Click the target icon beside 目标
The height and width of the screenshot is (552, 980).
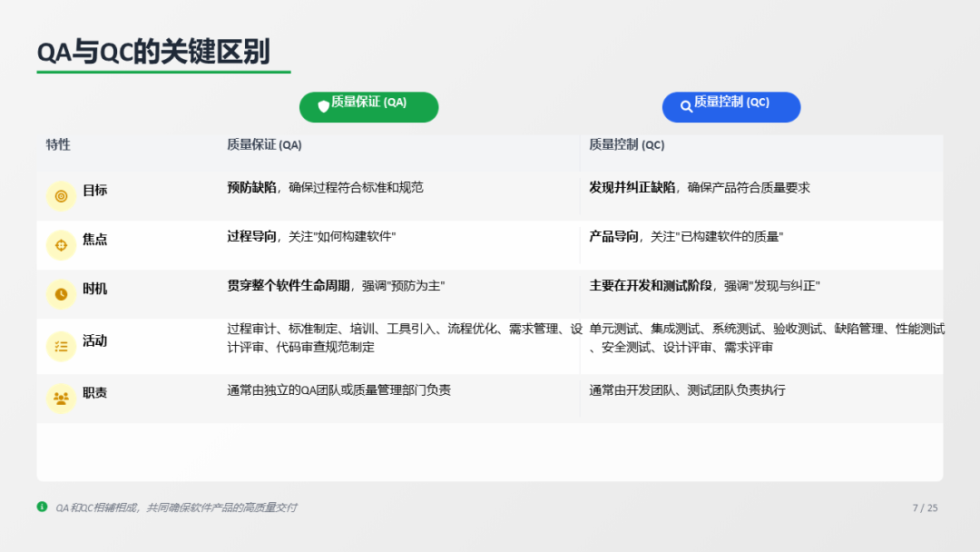tap(61, 196)
